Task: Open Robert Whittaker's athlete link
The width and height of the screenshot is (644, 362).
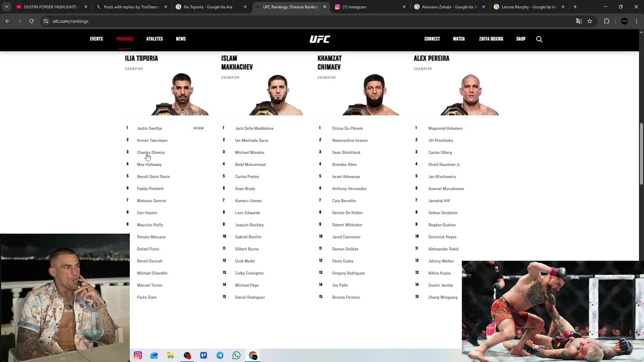Action: click(347, 225)
